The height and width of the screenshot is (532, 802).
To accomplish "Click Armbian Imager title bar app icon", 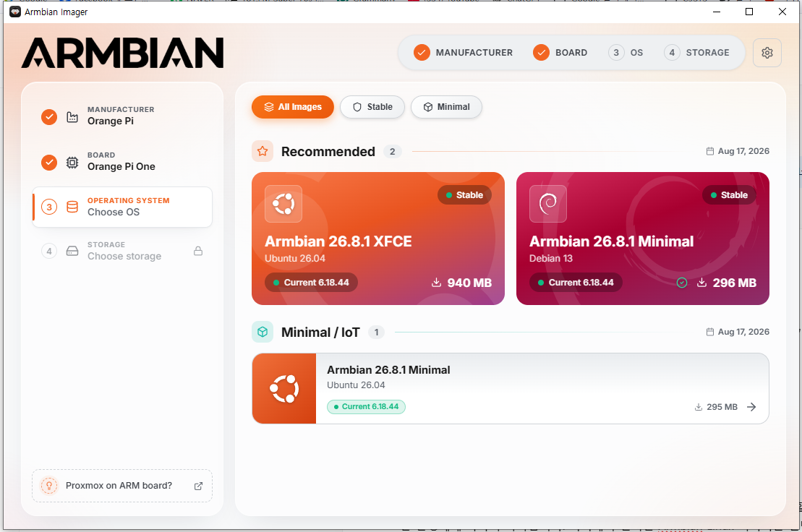I will pyautogui.click(x=15, y=12).
